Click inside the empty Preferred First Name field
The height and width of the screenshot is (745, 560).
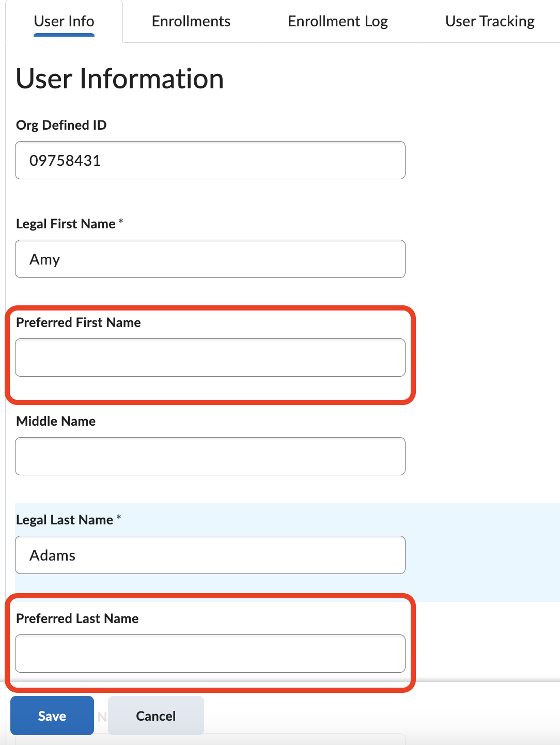(x=210, y=357)
